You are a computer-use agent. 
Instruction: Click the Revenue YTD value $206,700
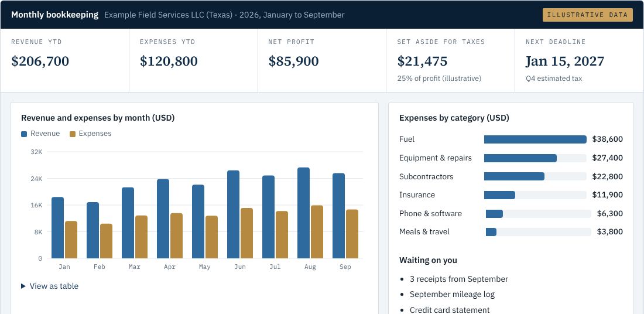40,62
